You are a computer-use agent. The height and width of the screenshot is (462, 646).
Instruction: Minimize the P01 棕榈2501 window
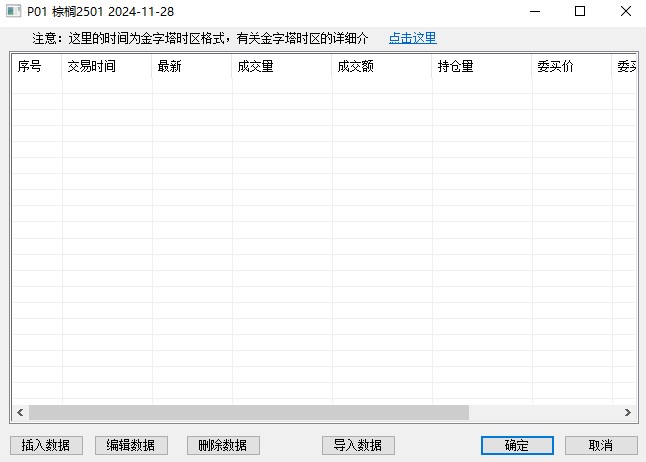(x=535, y=11)
